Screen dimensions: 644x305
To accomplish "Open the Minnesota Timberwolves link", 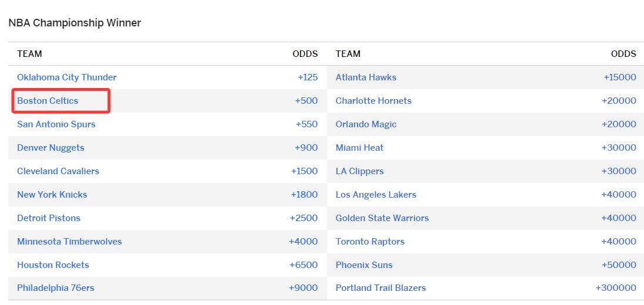I will (69, 242).
